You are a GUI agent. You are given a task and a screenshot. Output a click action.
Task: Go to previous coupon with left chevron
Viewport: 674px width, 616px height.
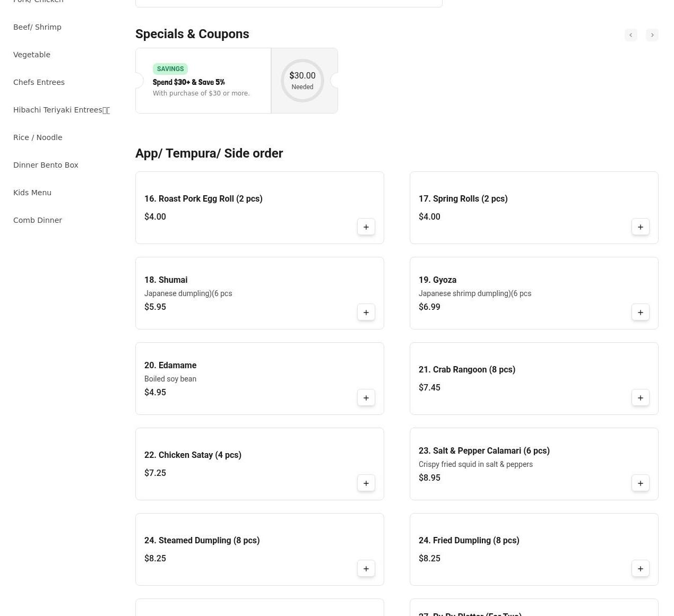pos(630,35)
